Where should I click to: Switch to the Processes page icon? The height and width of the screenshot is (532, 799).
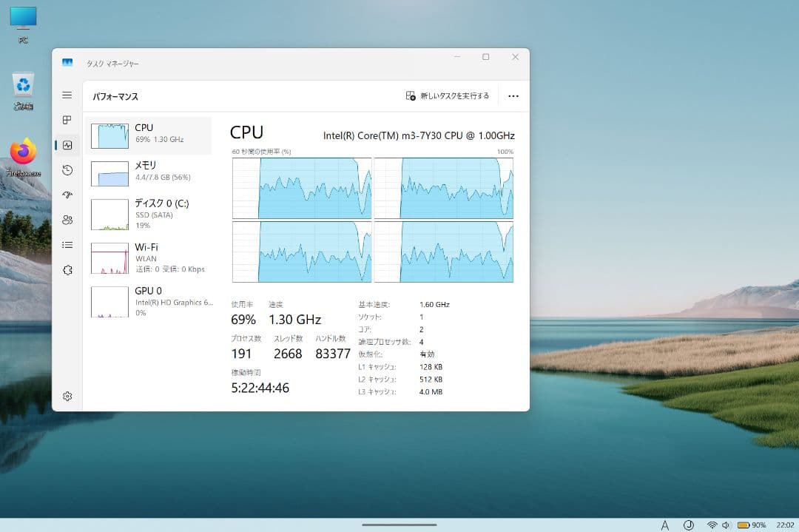67,120
